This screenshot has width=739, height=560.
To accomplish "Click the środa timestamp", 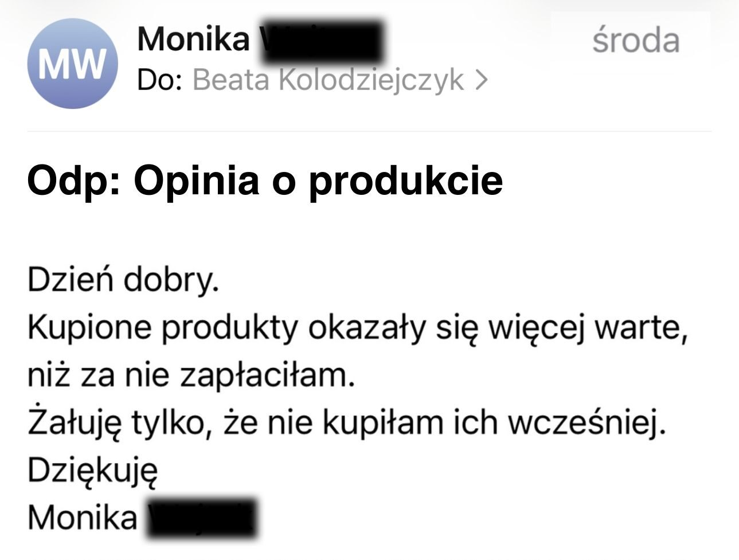I will 636,40.
